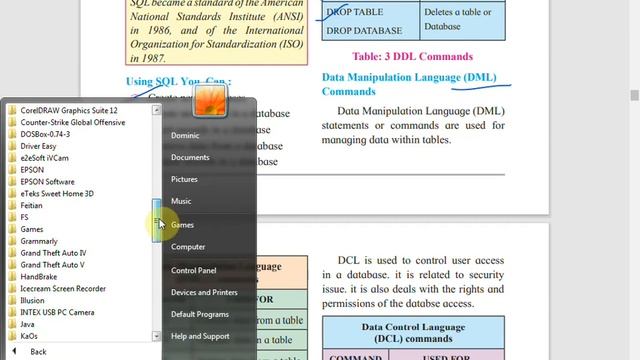Click the KaOs folder icon
This screenshot has height=360, width=640.
pos(12,336)
